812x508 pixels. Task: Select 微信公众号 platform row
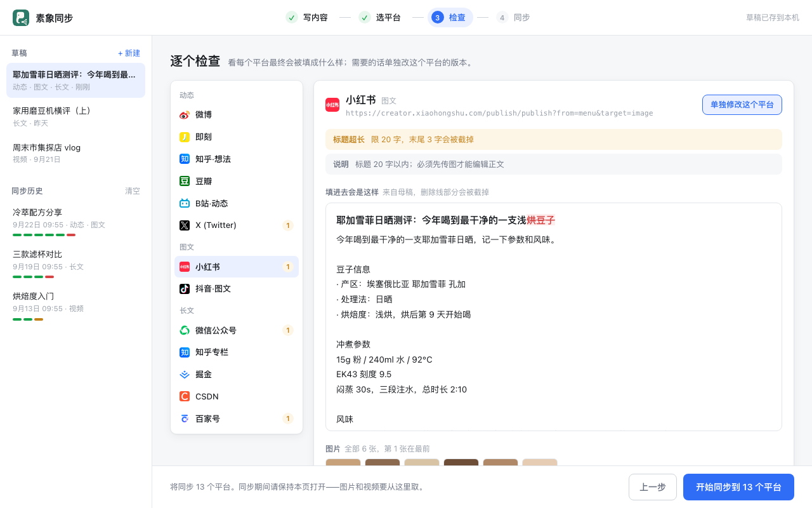(237, 330)
